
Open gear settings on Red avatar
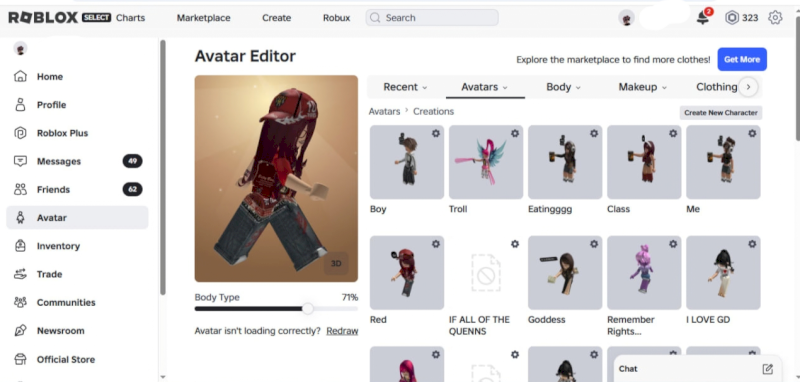tap(436, 244)
